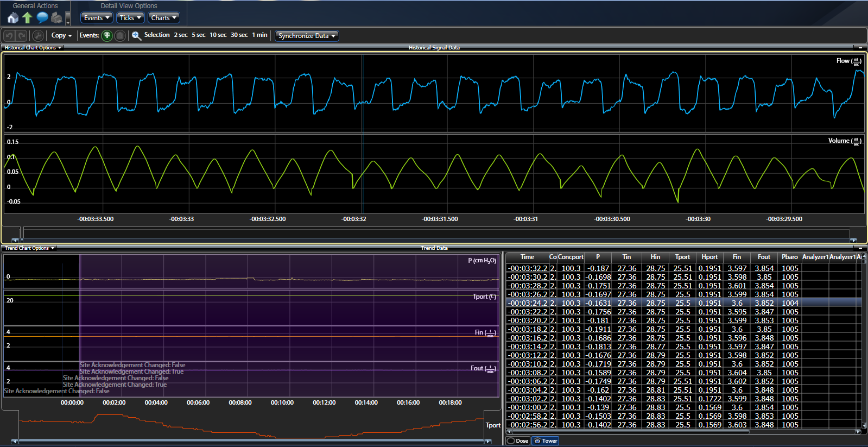Image resolution: width=868 pixels, height=447 pixels.
Task: Open the Events dropdown
Action: point(97,18)
